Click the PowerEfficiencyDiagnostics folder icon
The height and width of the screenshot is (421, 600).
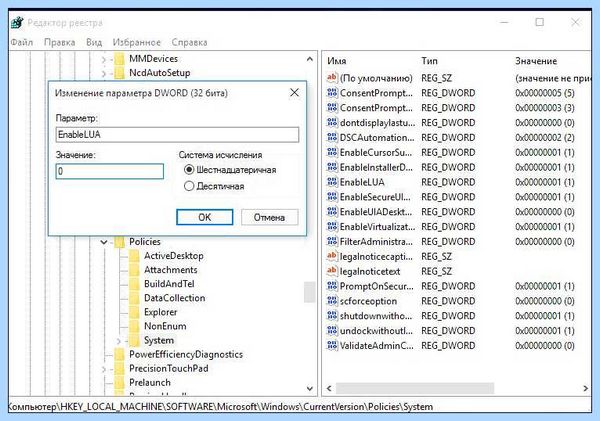119,354
